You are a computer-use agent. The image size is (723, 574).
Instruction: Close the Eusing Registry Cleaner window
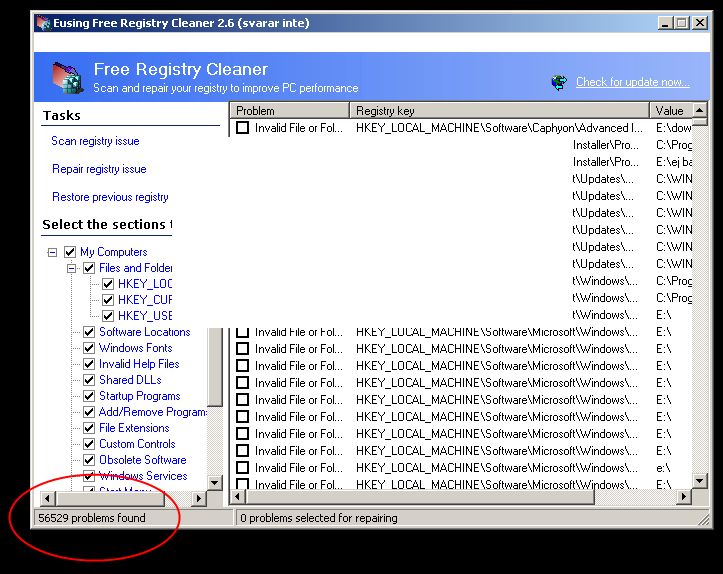(x=700, y=23)
